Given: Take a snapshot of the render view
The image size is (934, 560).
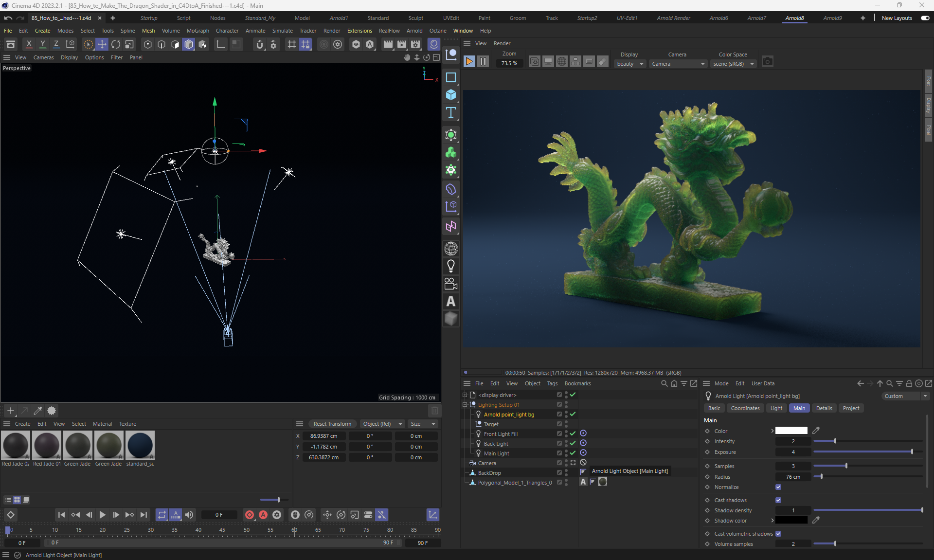Looking at the screenshot, I should (x=767, y=61).
